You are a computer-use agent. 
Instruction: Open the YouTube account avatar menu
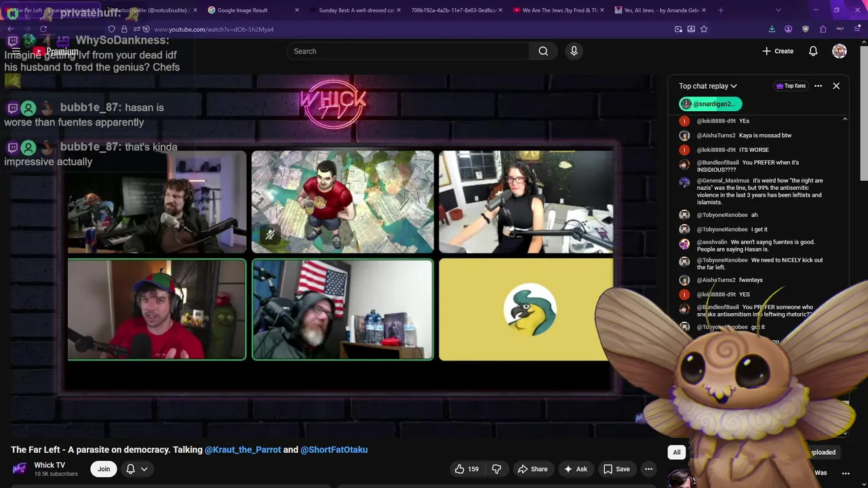[x=840, y=51]
